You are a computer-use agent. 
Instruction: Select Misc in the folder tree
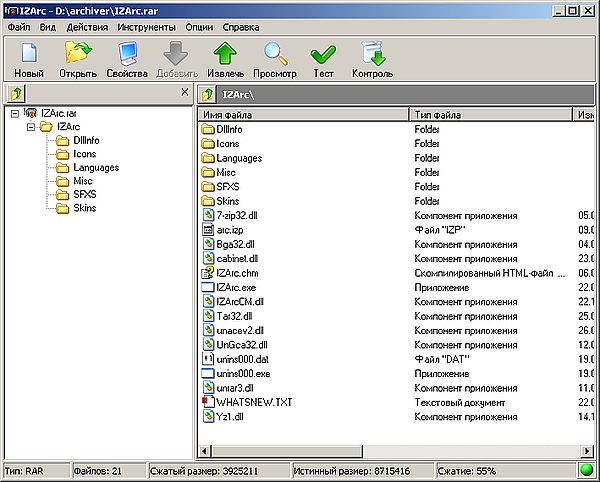(83, 181)
